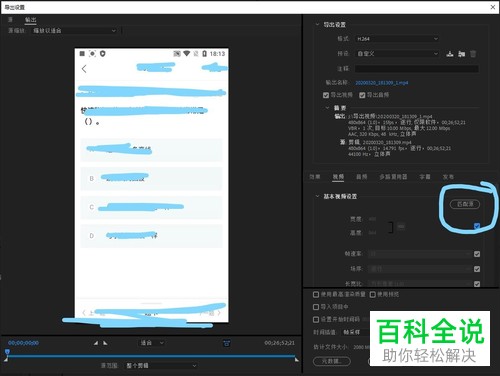This screenshot has height=376, width=500.
Task: Click the import preset icon
Action: coord(461,54)
